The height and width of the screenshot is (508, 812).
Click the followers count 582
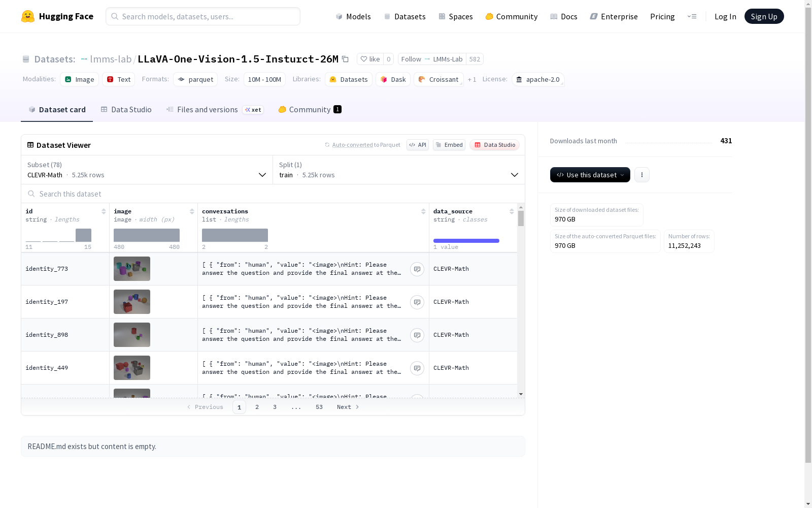point(475,59)
